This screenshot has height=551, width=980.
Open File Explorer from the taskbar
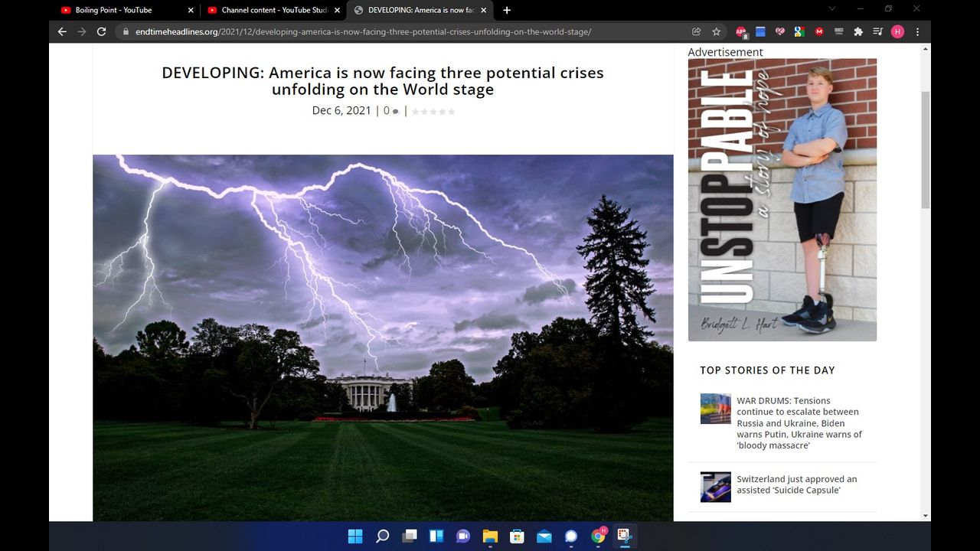coord(490,536)
